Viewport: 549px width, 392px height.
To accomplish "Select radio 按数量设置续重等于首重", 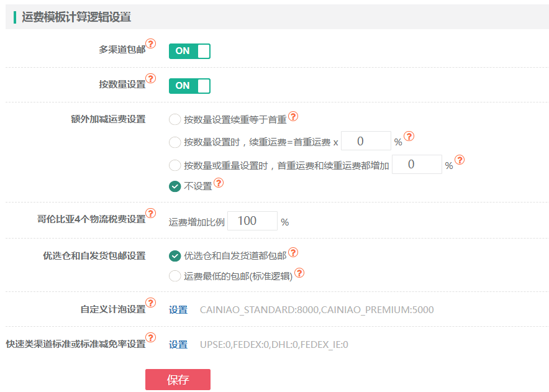I will point(175,119).
